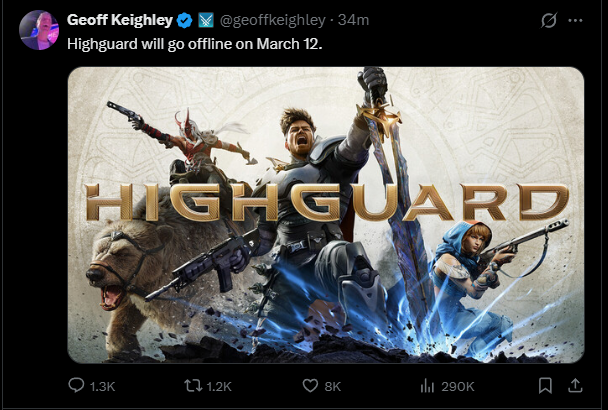Open the Highguard promotional image
Image resolution: width=608 pixels, height=410 pixels.
pyautogui.click(x=326, y=215)
